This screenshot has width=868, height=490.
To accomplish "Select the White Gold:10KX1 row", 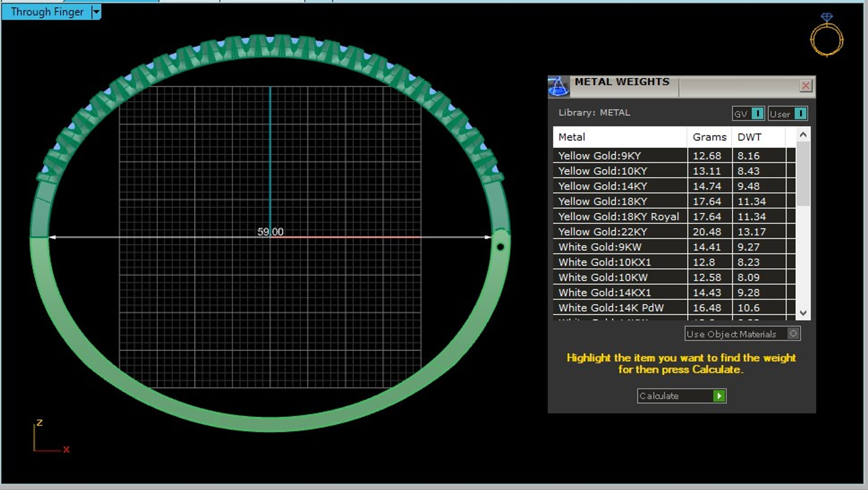I will tap(674, 262).
